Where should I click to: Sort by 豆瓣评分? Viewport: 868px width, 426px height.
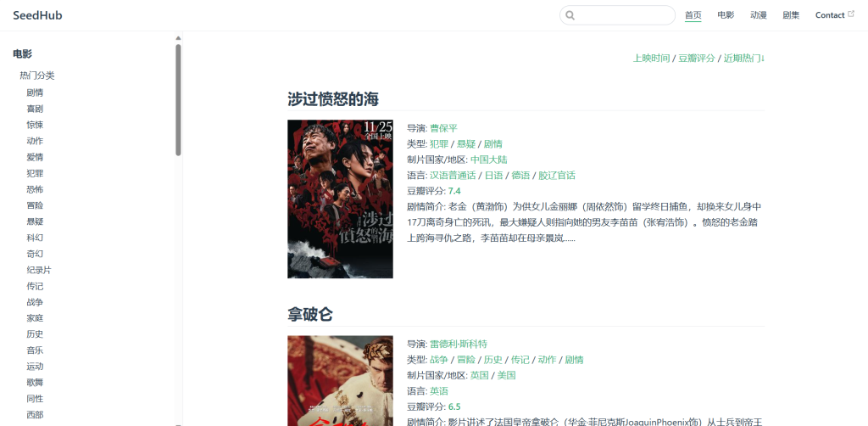point(697,59)
